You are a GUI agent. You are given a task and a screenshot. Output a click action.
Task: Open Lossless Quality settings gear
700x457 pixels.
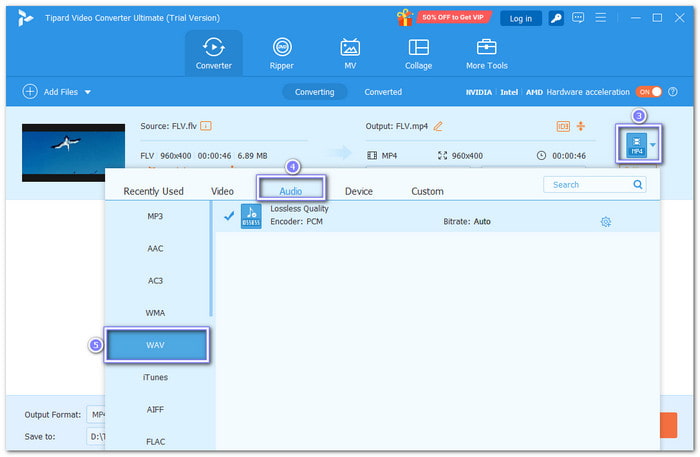point(606,222)
